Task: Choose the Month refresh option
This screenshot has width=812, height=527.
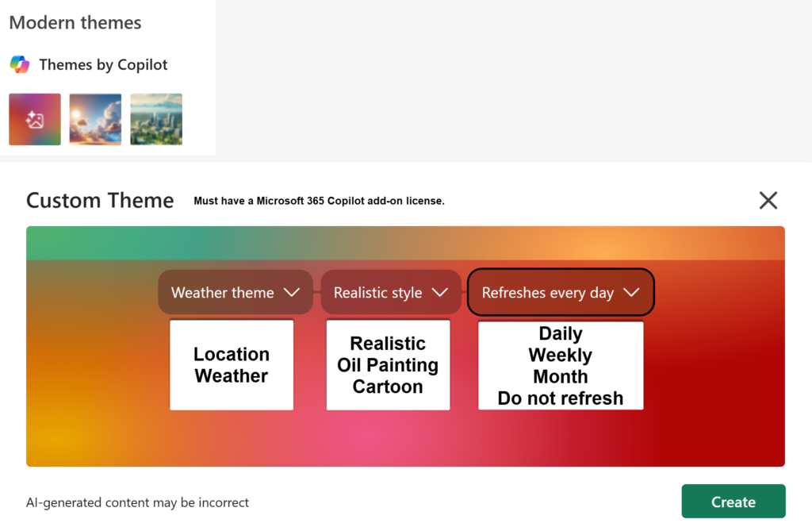Action: (561, 376)
